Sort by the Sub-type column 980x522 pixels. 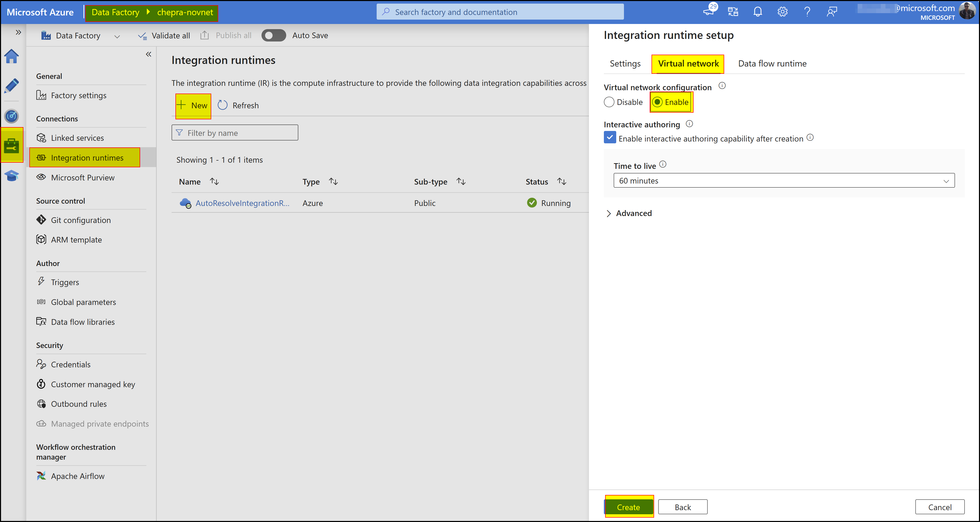[x=440, y=182]
